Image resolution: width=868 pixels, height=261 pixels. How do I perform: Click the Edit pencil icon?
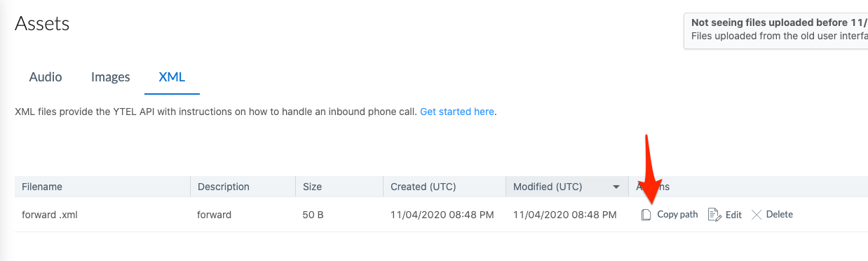(714, 215)
